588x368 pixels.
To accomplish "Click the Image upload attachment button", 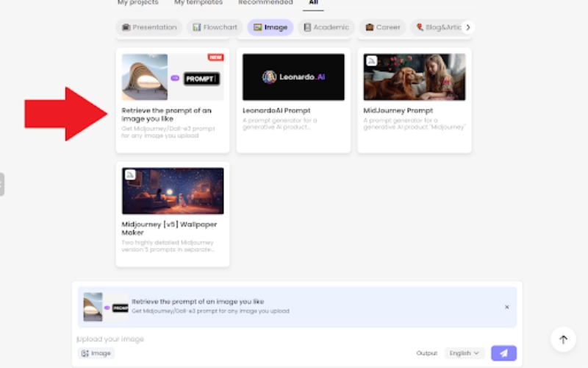I will [x=96, y=353].
